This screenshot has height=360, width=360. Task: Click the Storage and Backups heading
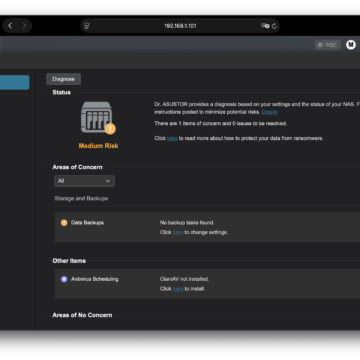point(81,198)
